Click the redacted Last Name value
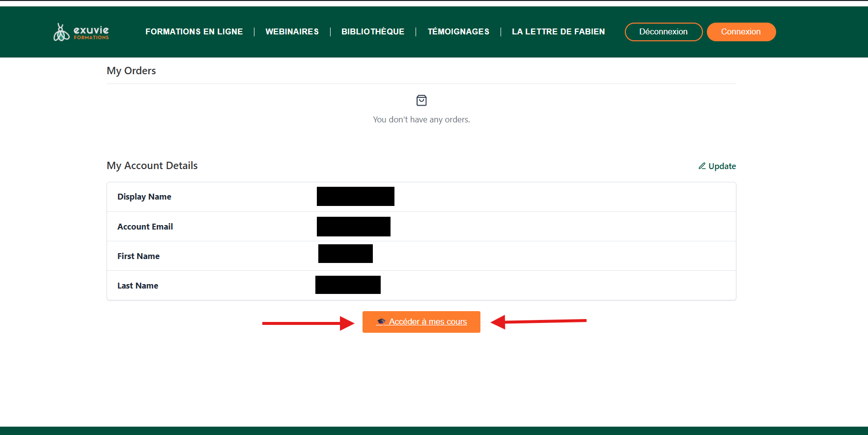Viewport: 868px width, 435px height. coord(348,285)
